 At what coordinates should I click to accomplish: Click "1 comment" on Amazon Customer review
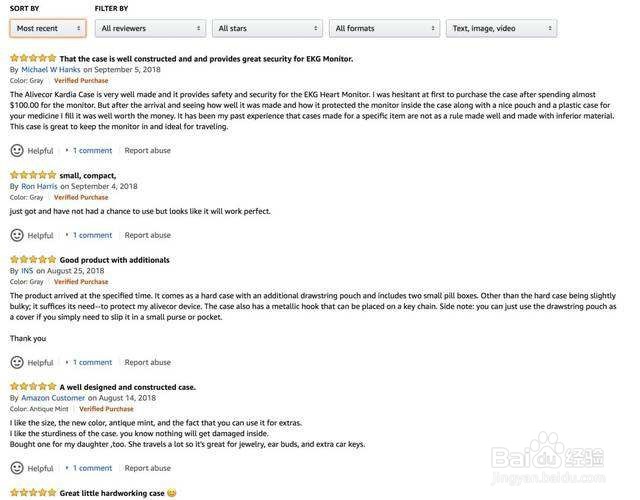pos(92,467)
